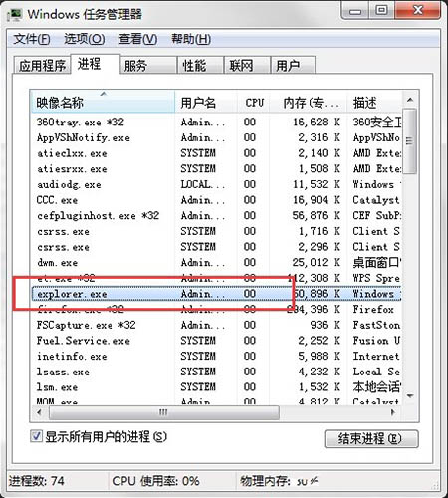This screenshot has width=448, height=498.
Task: Sort by 描述 column header
Action: tap(374, 103)
